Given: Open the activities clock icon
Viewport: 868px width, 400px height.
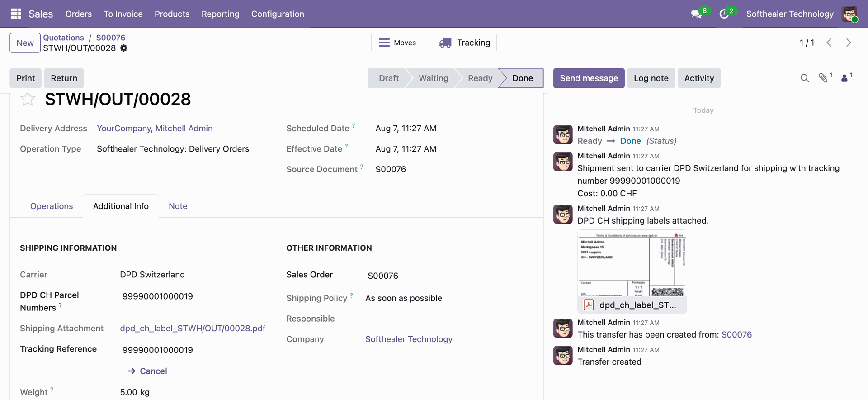Looking at the screenshot, I should [x=724, y=14].
